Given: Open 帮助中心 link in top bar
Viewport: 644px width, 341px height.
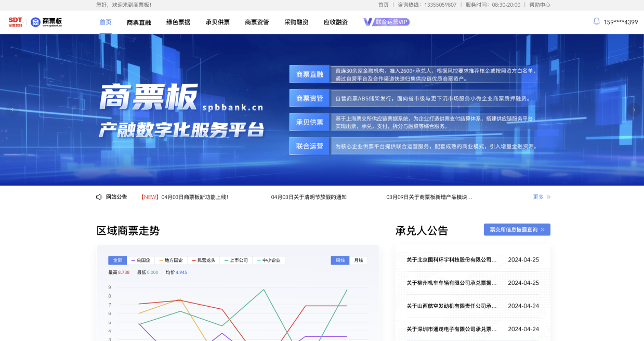Looking at the screenshot, I should tap(540, 5).
